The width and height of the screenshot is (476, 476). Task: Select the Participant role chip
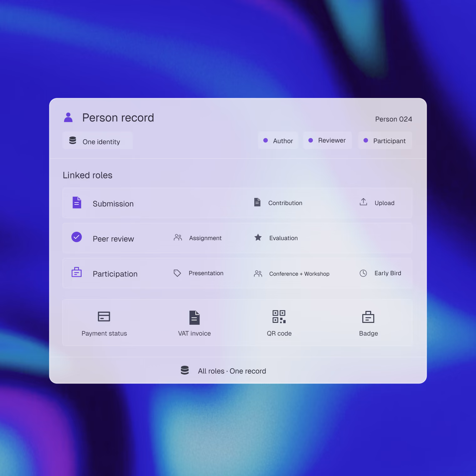(x=385, y=141)
